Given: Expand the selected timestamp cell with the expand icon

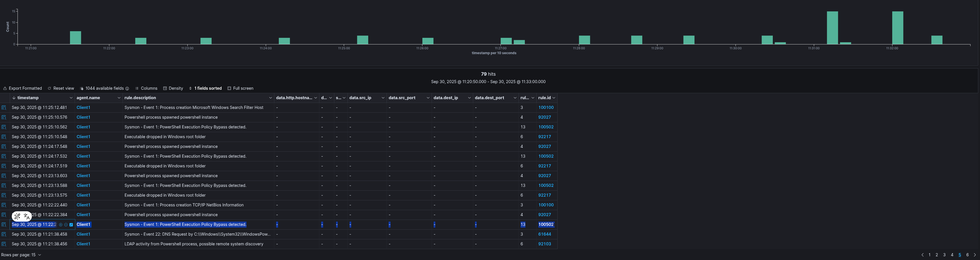Looking at the screenshot, I should (x=71, y=225).
